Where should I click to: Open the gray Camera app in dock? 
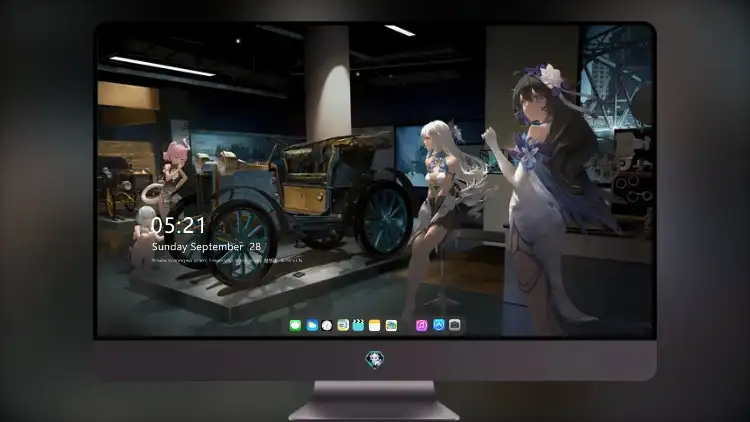point(454,325)
